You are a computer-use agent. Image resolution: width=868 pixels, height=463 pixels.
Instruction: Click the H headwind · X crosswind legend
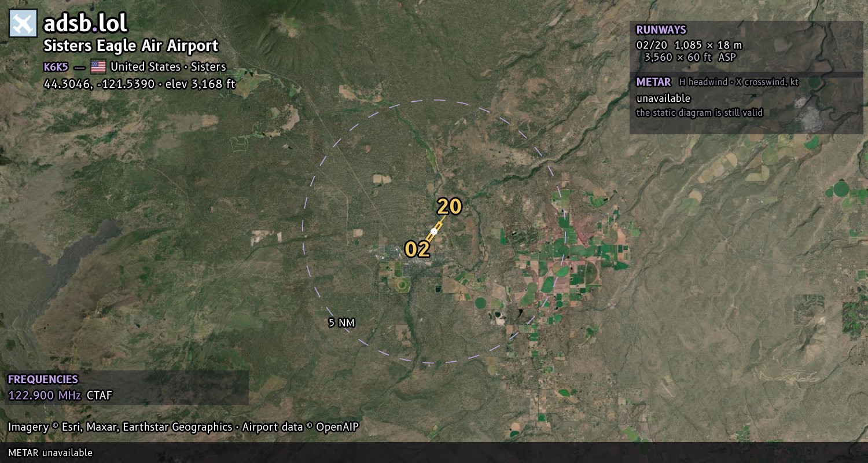(x=739, y=82)
